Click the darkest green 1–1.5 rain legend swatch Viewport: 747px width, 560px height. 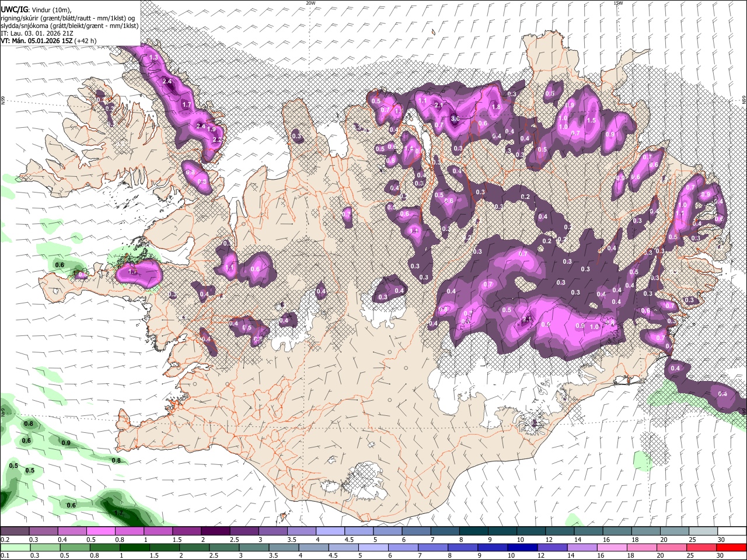134,547
